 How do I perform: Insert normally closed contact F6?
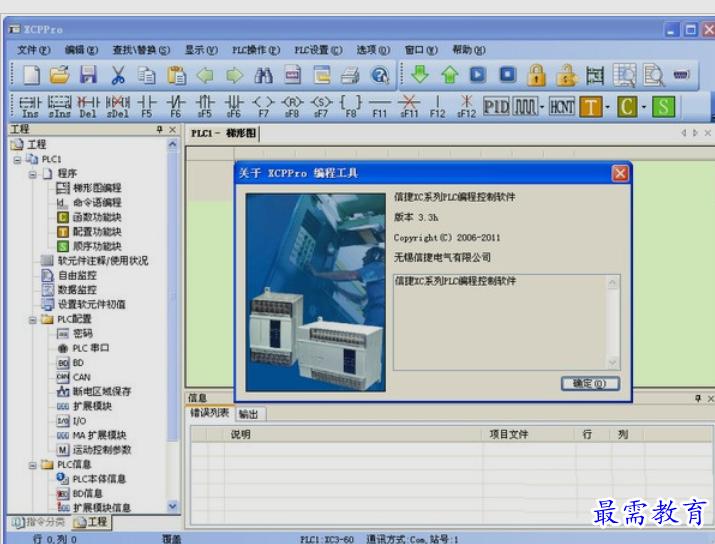[x=176, y=107]
